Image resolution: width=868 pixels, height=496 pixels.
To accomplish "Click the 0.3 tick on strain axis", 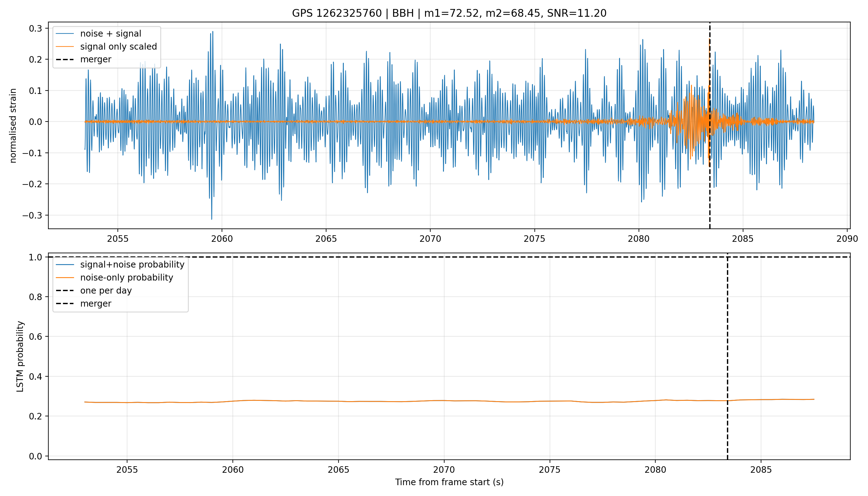I will (35, 28).
